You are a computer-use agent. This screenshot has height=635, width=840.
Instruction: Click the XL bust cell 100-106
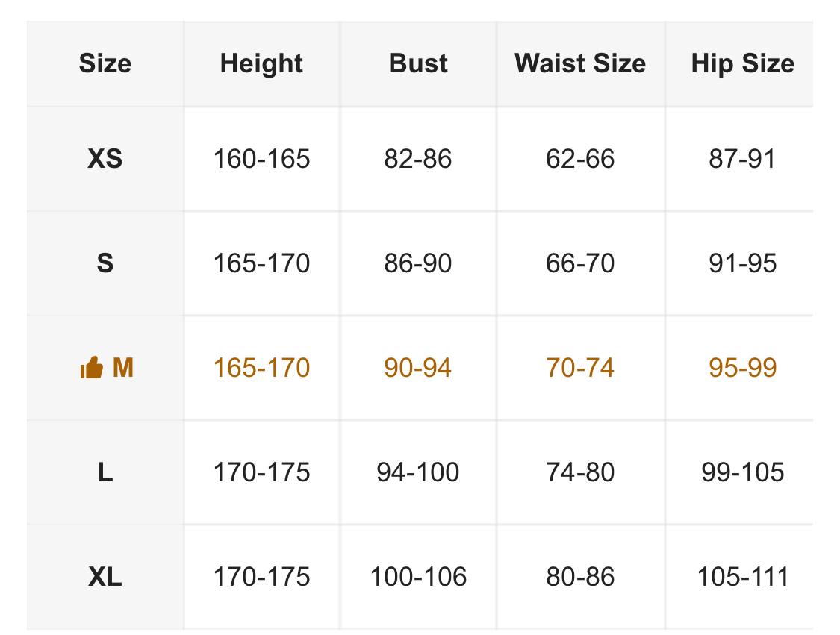tap(418, 577)
